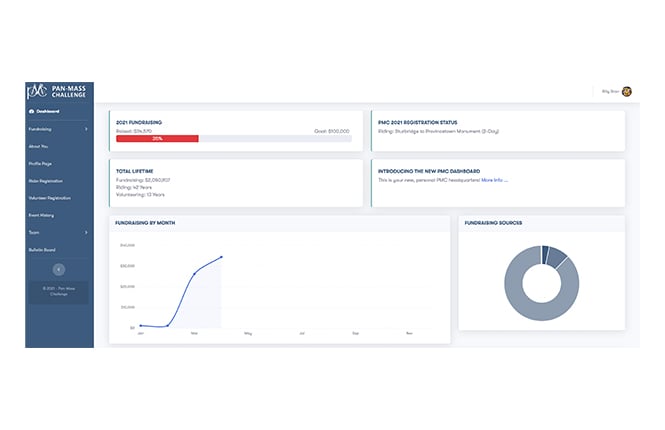
Task: Click the Dashboard speedometer icon in sidebar
Action: (x=33, y=111)
